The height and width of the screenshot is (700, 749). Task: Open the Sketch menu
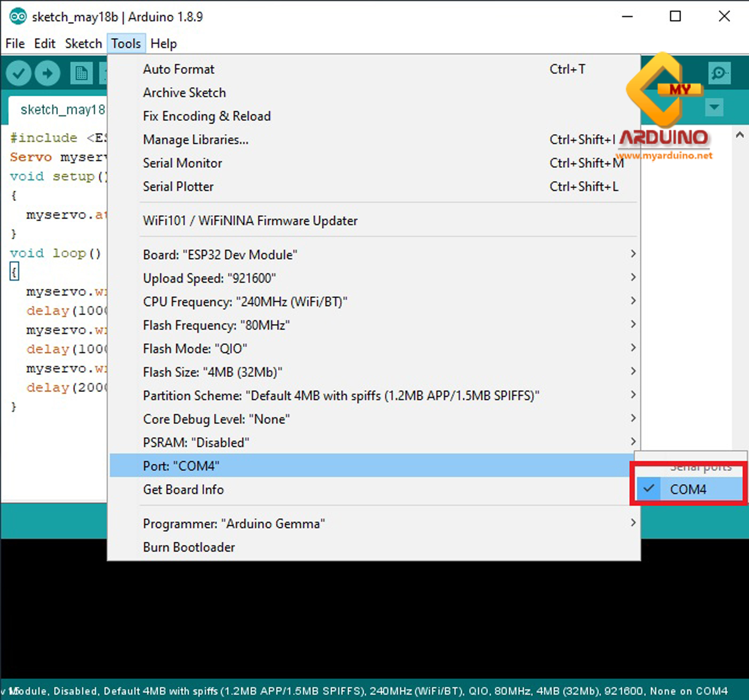[x=83, y=43]
